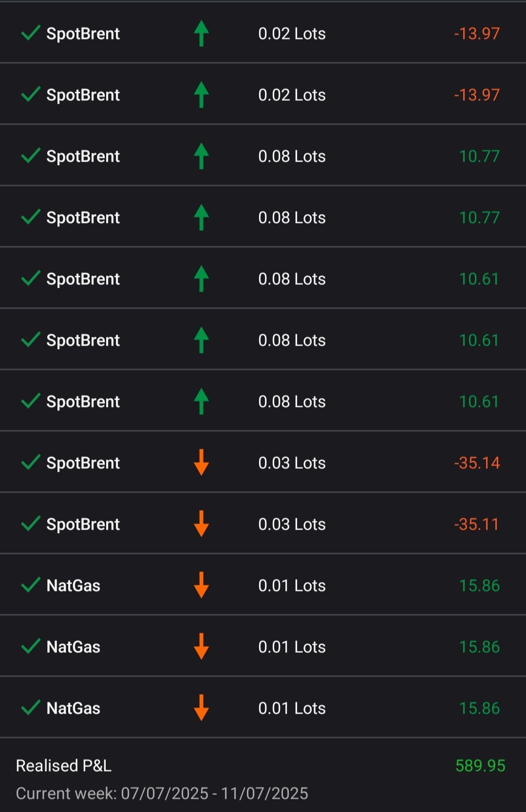Viewport: 526px width, 812px height.
Task: Select the first SpotBrent trade with 10.61 profit
Action: pyautogui.click(x=263, y=278)
